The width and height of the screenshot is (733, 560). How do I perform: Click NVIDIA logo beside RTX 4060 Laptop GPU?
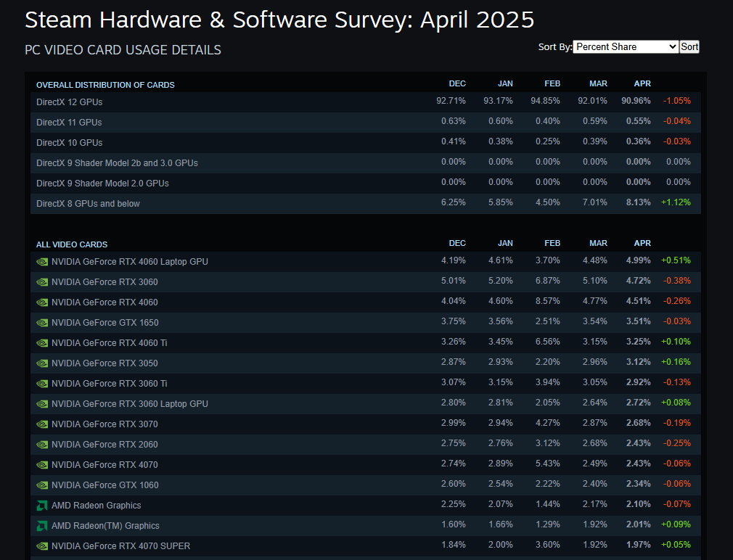[x=42, y=262]
